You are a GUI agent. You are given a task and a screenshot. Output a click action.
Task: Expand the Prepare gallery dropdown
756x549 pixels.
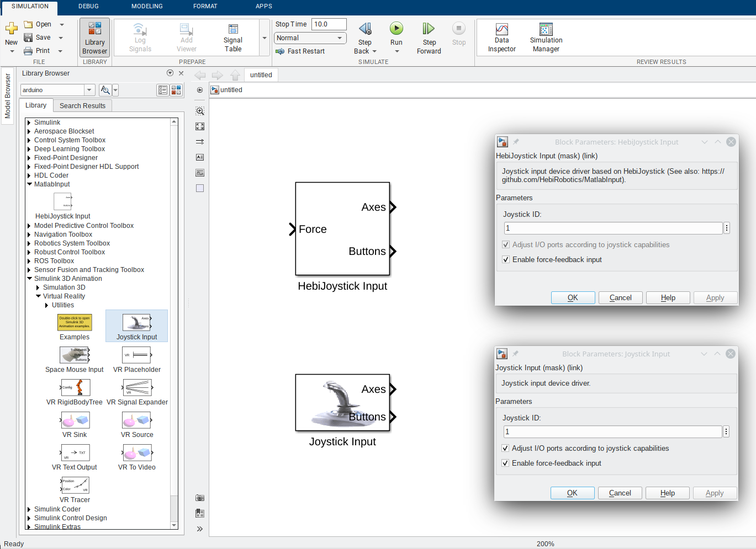coord(265,38)
